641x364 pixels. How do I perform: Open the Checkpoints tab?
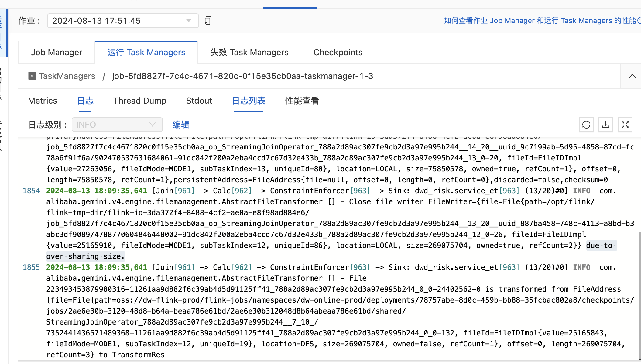coord(338,52)
